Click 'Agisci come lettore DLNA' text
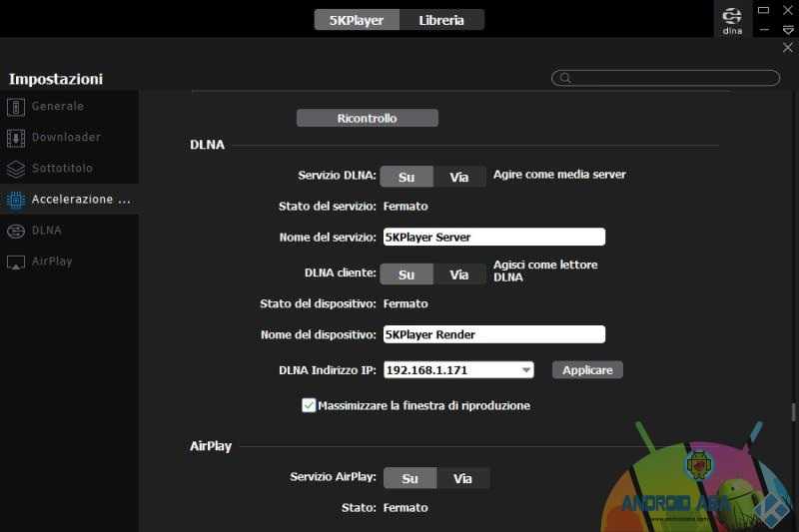Viewport: 799px width, 532px height. [x=545, y=270]
